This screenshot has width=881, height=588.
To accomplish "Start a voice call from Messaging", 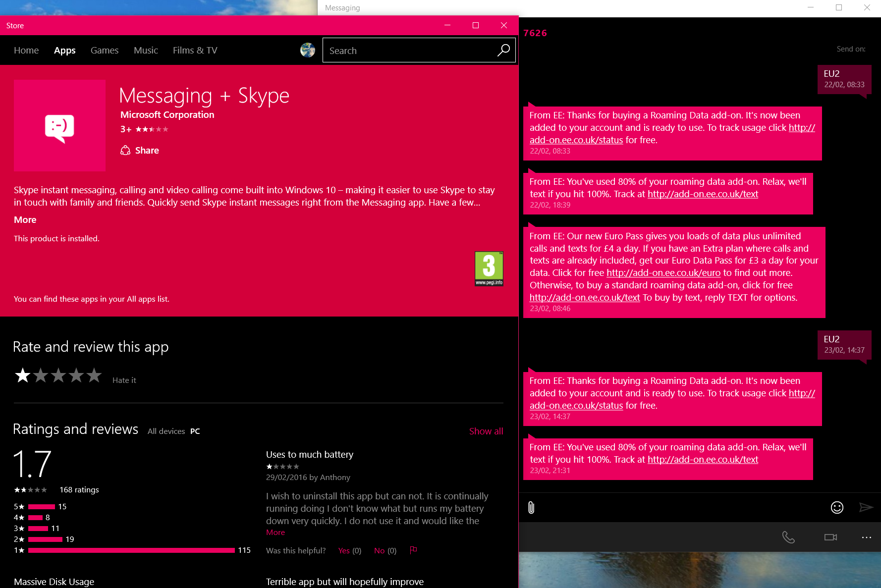I will [788, 537].
